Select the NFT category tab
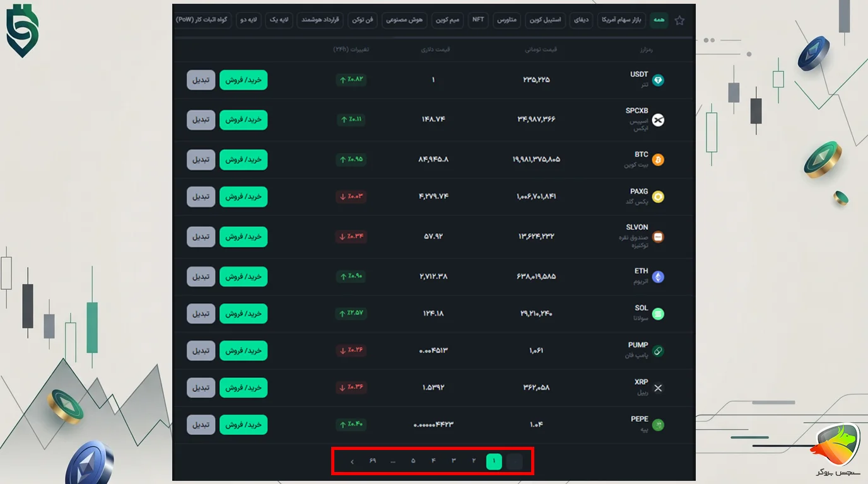 [x=478, y=20]
